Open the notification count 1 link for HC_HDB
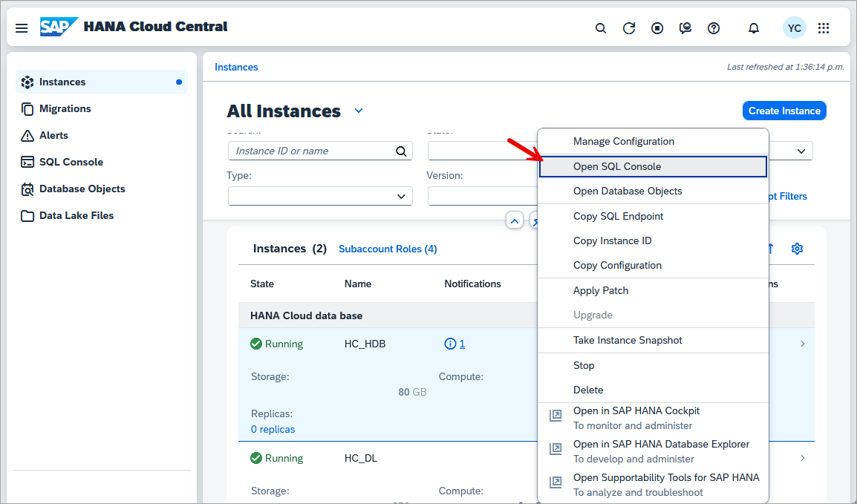Image resolution: width=857 pixels, height=504 pixels. (x=462, y=344)
